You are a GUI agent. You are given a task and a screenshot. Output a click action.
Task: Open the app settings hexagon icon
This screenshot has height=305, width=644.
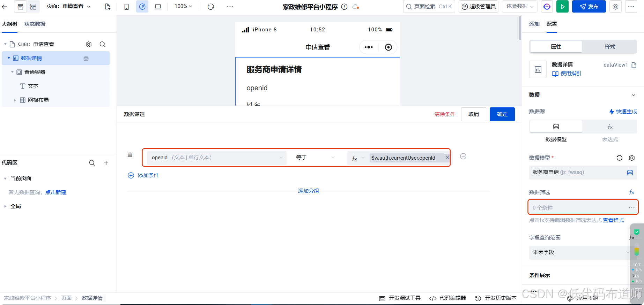pyautogui.click(x=615, y=7)
